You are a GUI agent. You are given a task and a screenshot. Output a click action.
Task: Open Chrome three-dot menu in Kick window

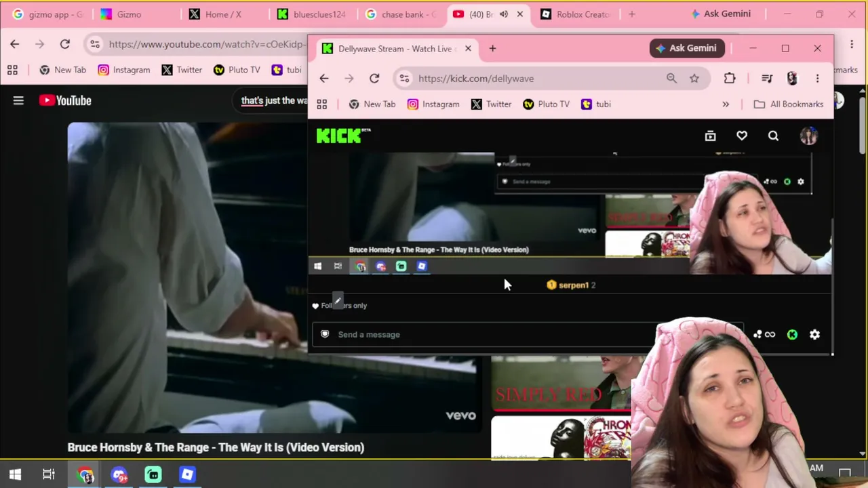tap(817, 79)
